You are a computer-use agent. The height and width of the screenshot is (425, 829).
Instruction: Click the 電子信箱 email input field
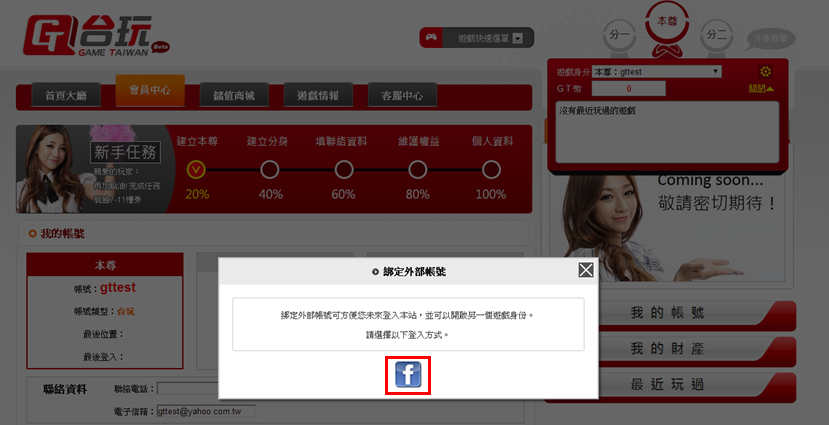pos(206,411)
